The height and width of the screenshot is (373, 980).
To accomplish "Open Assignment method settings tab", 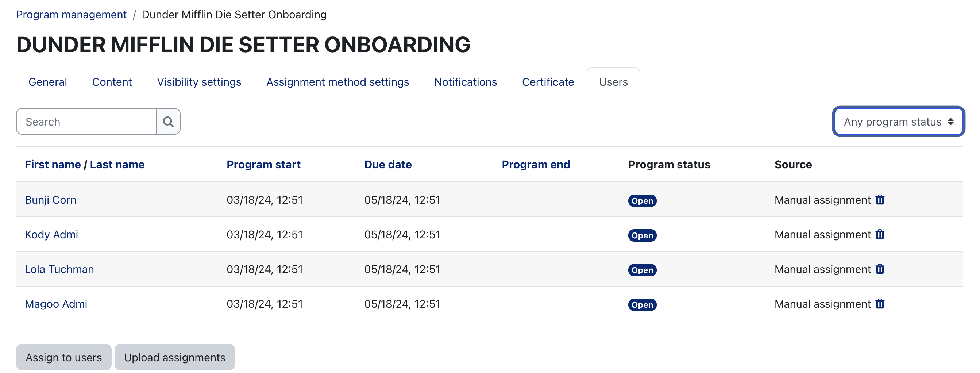I will (x=337, y=82).
